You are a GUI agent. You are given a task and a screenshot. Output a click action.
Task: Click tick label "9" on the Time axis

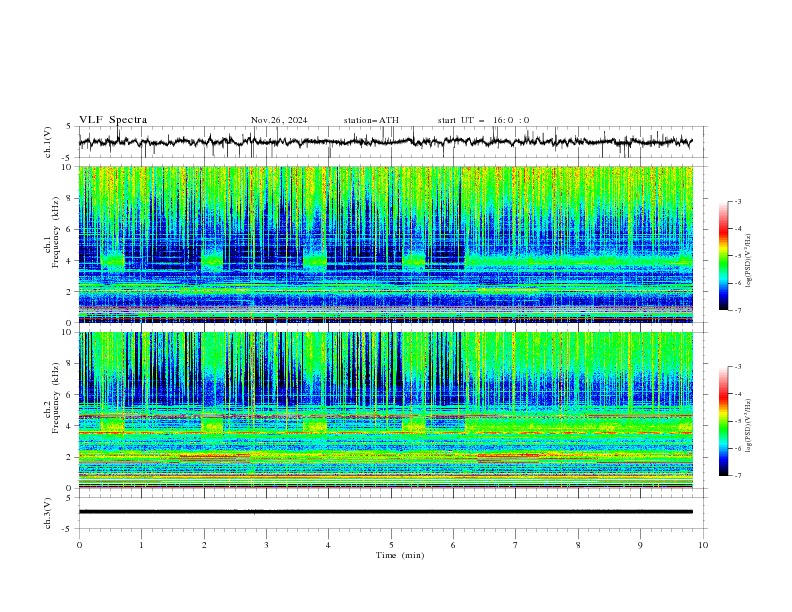pyautogui.click(x=640, y=545)
